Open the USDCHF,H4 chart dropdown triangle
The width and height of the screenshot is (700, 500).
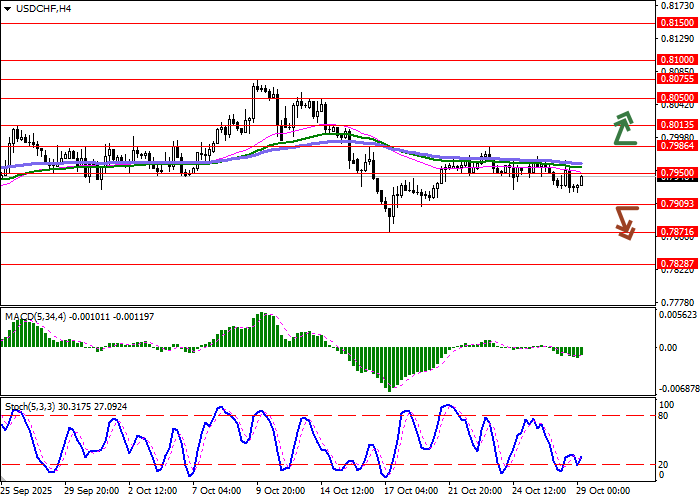click(8, 8)
